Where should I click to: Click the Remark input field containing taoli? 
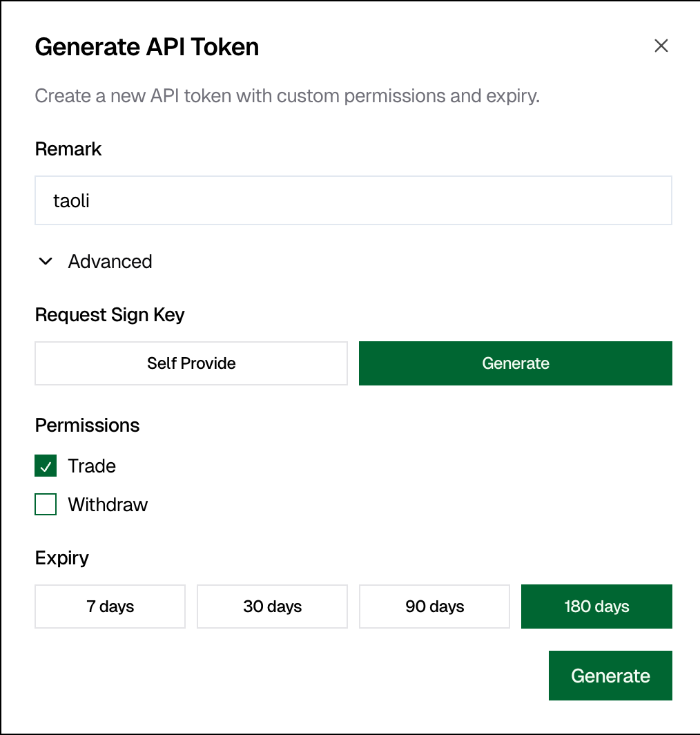click(x=353, y=200)
